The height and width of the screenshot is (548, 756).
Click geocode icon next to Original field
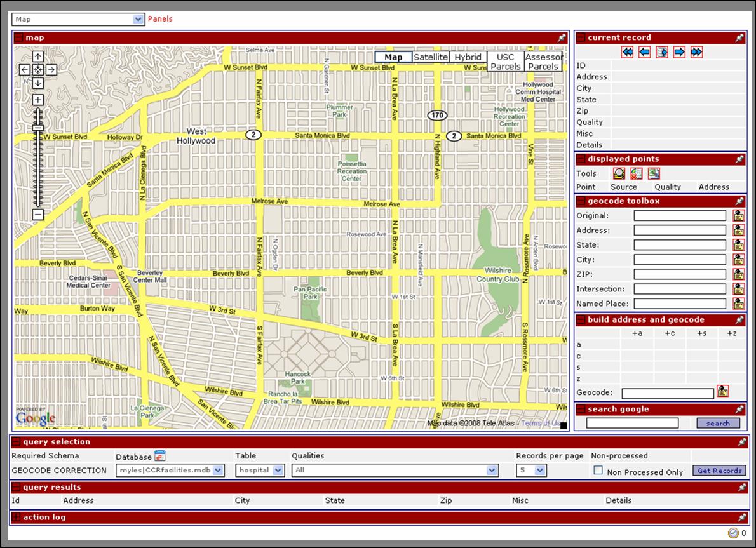[738, 215]
